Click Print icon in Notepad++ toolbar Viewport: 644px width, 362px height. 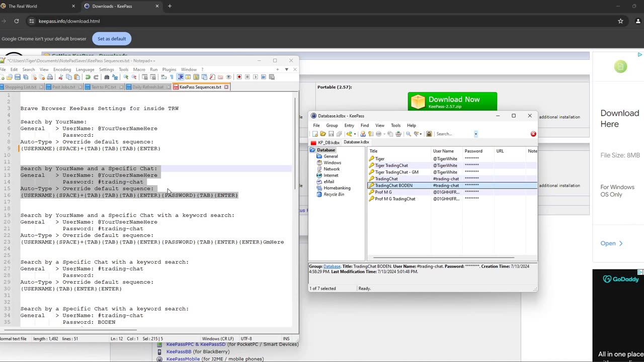(x=50, y=77)
